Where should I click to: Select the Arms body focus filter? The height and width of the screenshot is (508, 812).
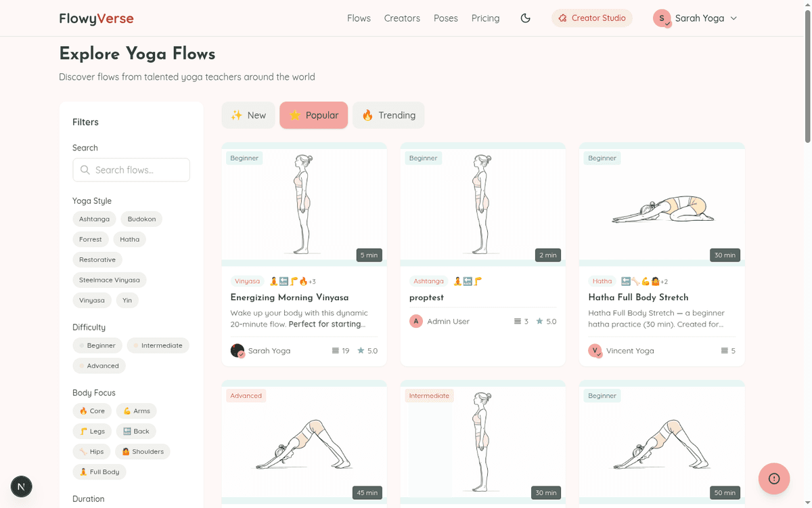pos(136,410)
